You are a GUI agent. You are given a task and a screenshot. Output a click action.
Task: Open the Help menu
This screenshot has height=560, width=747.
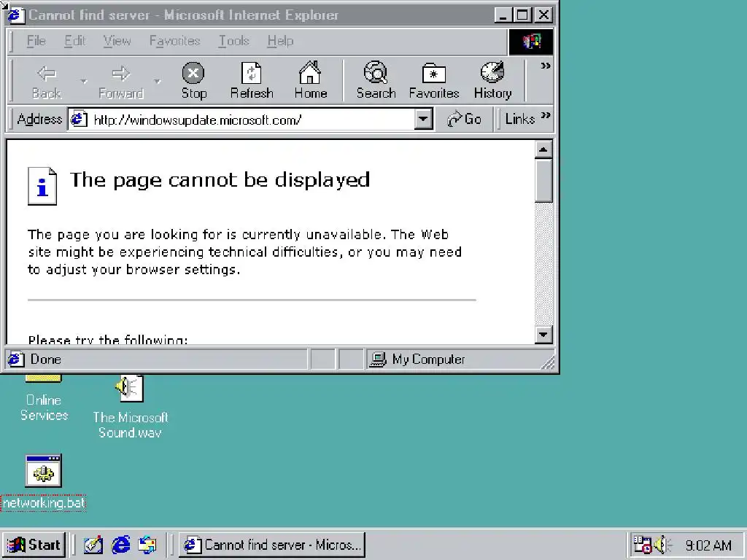point(280,41)
